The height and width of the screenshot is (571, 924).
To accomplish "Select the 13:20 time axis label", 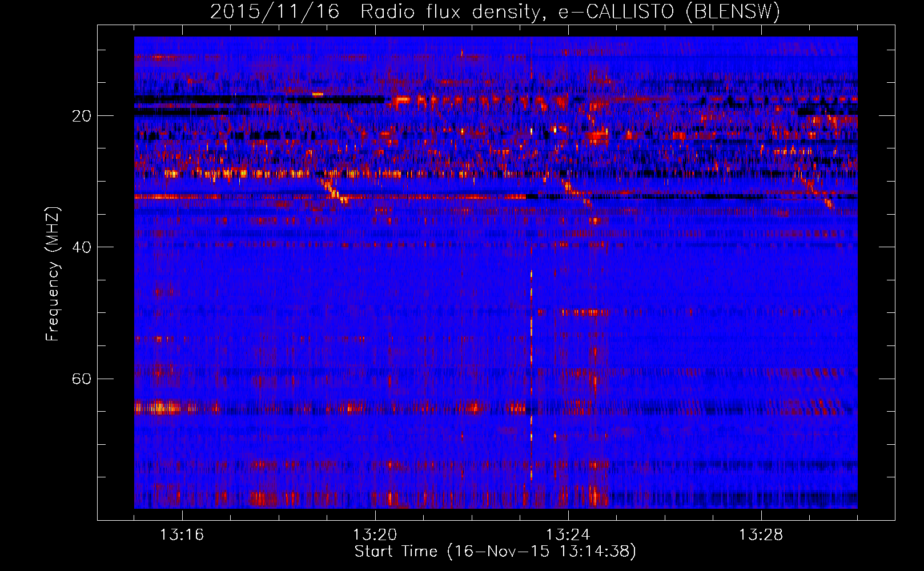I will point(375,535).
